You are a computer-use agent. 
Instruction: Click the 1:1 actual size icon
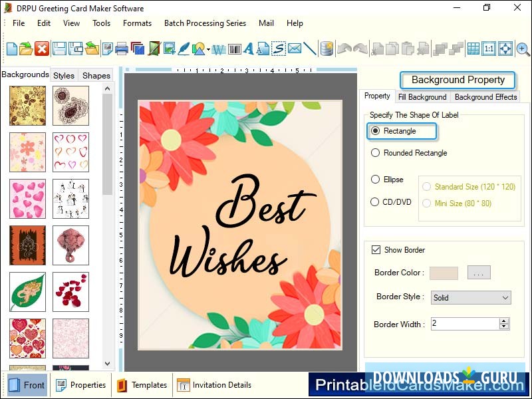click(488, 48)
